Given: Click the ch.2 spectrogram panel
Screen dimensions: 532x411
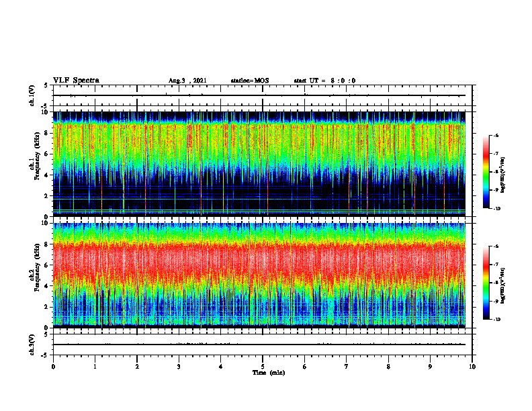Looking at the screenshot, I should pyautogui.click(x=259, y=275).
